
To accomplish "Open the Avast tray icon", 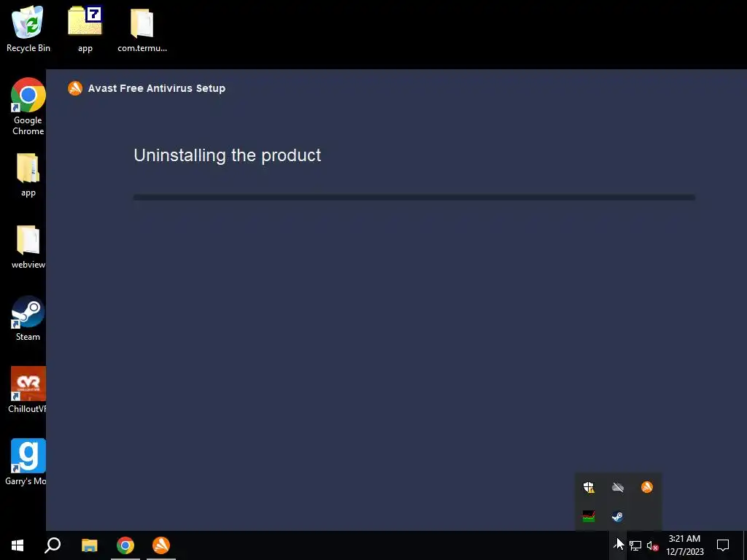I will (647, 487).
